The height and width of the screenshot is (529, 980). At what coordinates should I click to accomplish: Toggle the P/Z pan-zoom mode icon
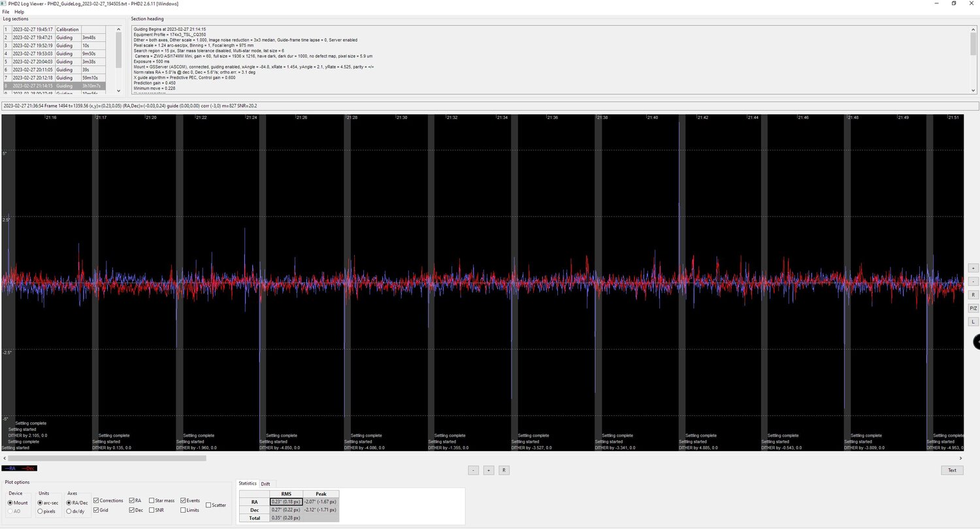click(x=973, y=307)
